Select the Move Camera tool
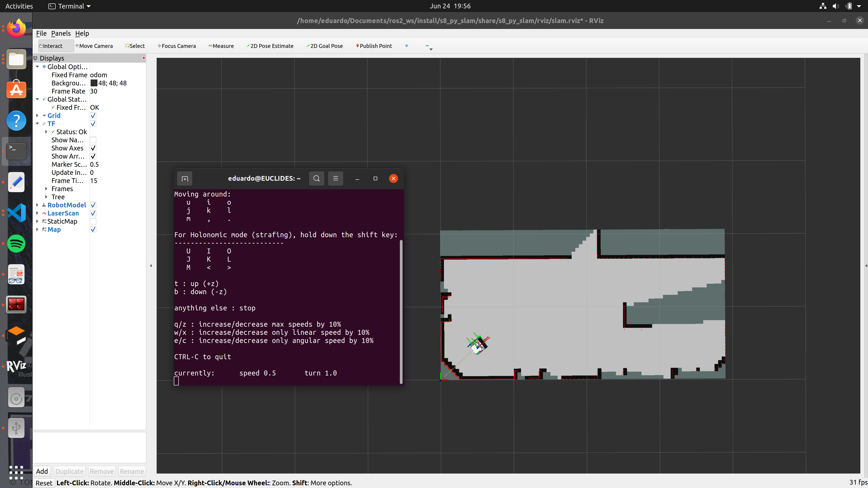 point(94,46)
